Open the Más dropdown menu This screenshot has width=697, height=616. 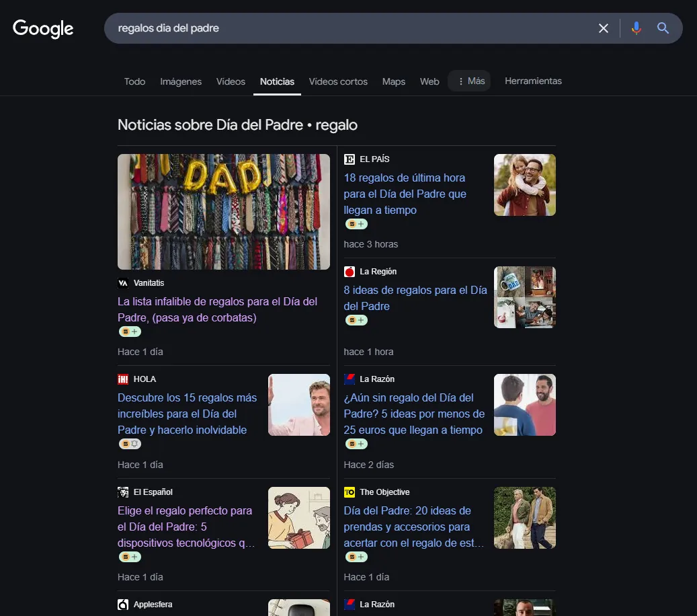point(469,81)
